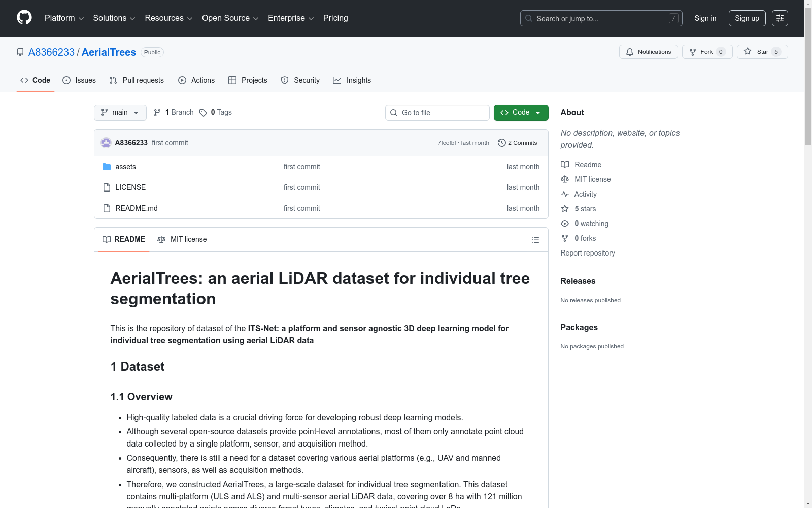The height and width of the screenshot is (508, 812).
Task: Select the Code tab
Action: pos(35,80)
